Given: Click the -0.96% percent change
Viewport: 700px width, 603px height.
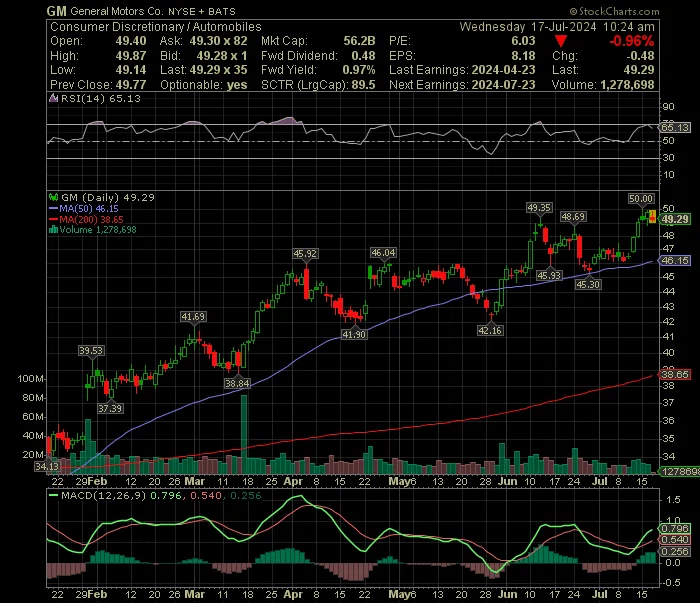Looking at the screenshot, I should (632, 41).
